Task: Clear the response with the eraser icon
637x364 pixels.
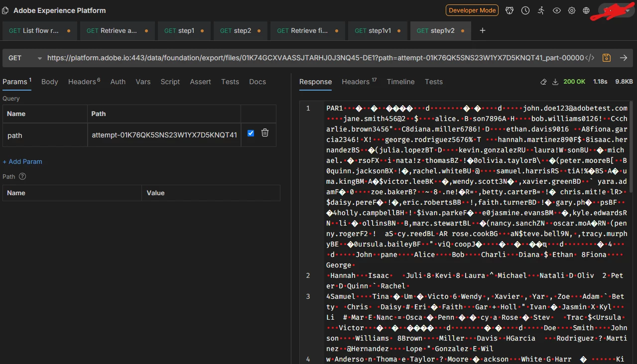Action: [543, 82]
